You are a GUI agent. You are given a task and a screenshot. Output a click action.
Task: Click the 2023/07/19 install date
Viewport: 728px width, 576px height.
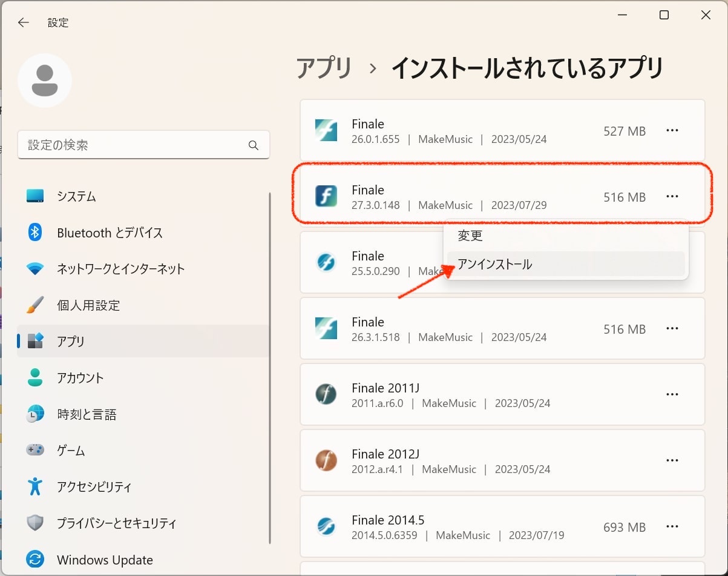(x=537, y=535)
